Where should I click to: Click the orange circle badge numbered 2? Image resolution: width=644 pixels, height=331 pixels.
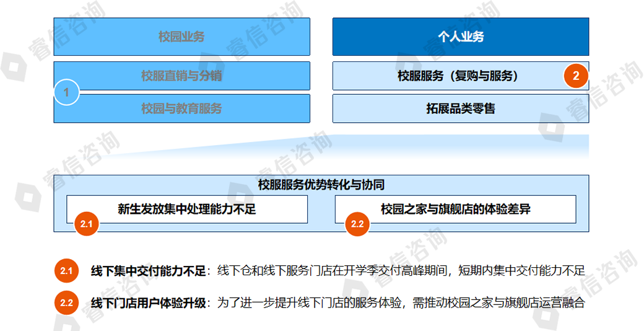click(x=576, y=76)
